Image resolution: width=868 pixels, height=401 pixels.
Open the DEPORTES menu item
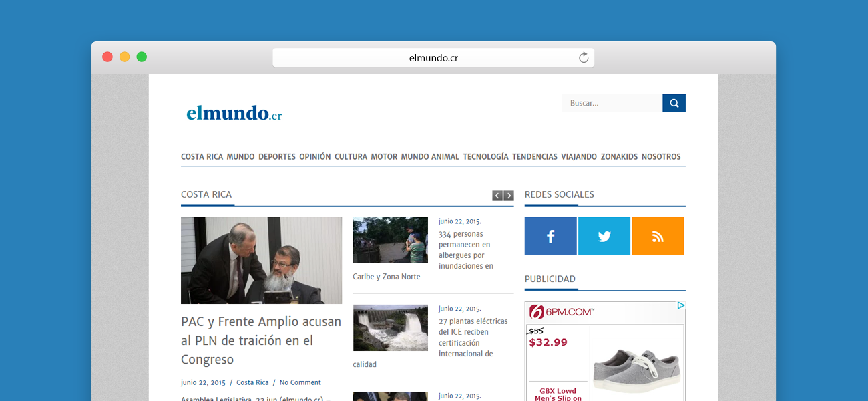click(277, 157)
